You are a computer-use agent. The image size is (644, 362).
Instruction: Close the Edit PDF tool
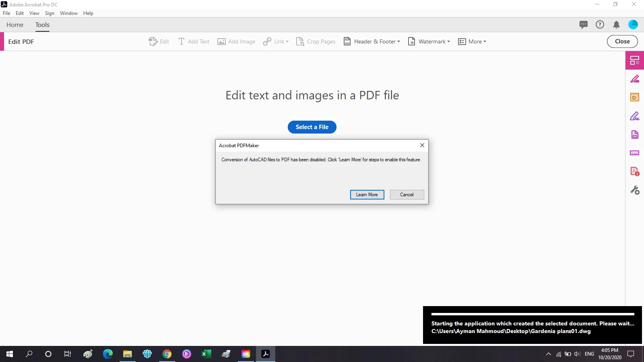622,41
